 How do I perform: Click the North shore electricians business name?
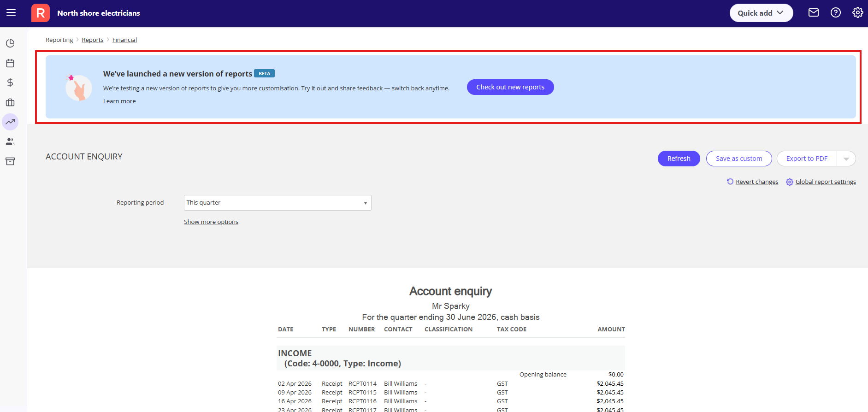[99, 13]
